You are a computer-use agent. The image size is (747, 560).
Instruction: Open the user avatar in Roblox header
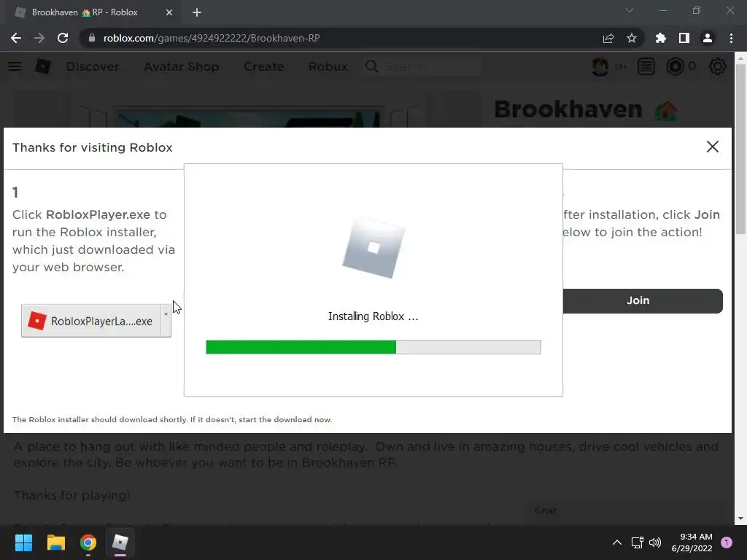pyautogui.click(x=600, y=66)
